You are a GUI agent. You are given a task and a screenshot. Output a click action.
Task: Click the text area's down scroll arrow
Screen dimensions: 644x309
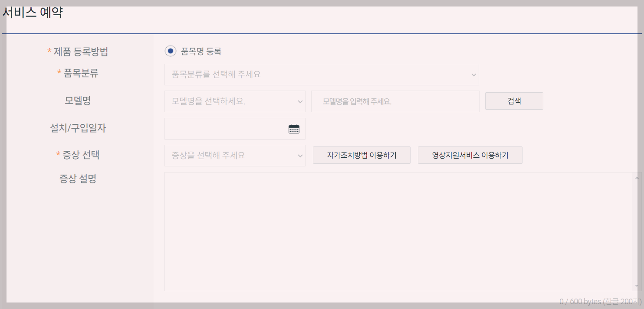(636, 286)
